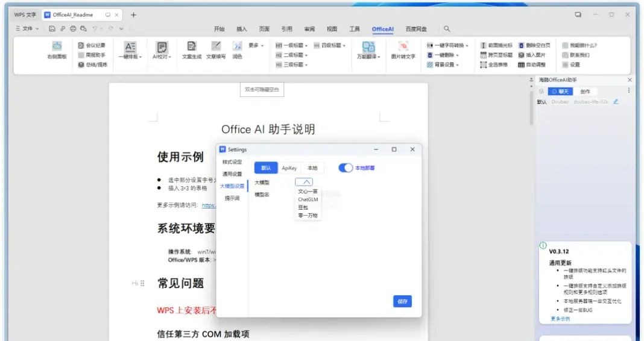Click the search magnifier in the ribbon tabs
Viewport: 644px width, 341px height.
coord(447,29)
